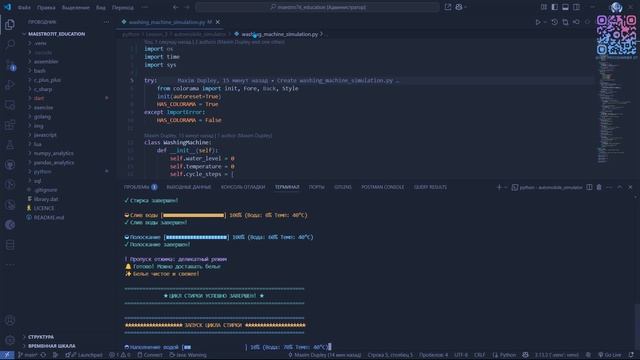Screen dimensions: 640x360
Task: Click the remote window indicator in status bar
Action: point(7,355)
